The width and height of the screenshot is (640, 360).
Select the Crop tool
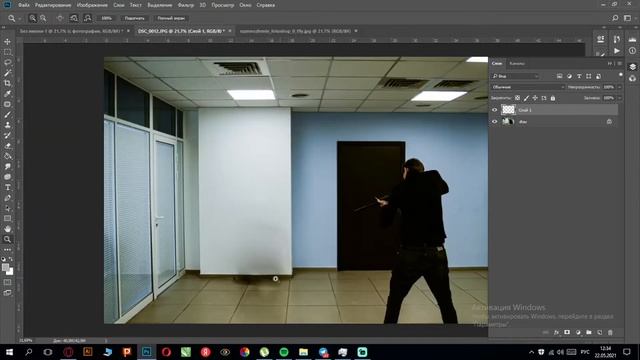(7, 83)
